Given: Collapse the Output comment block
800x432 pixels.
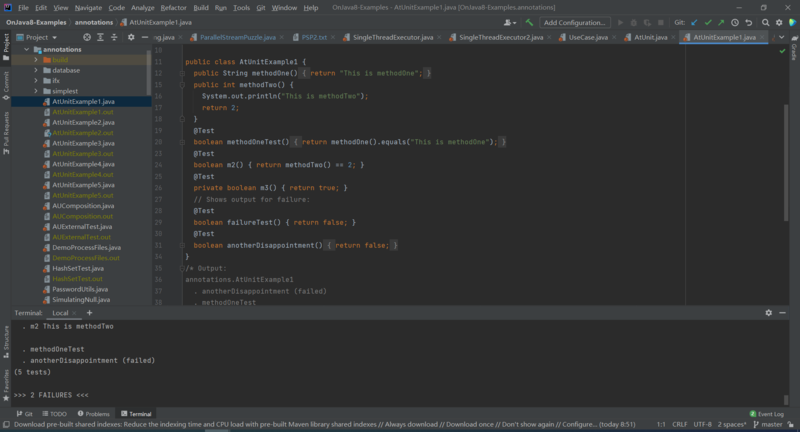Looking at the screenshot, I should coord(182,268).
